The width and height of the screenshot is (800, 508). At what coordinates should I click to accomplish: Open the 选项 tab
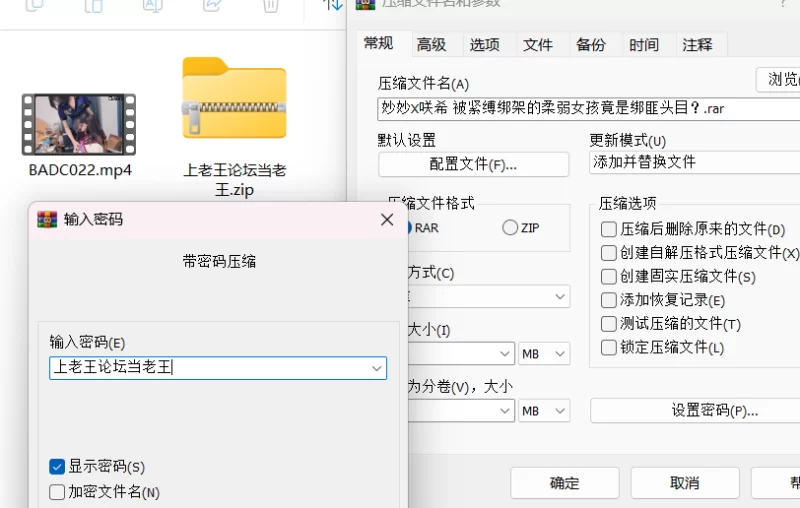pos(485,45)
